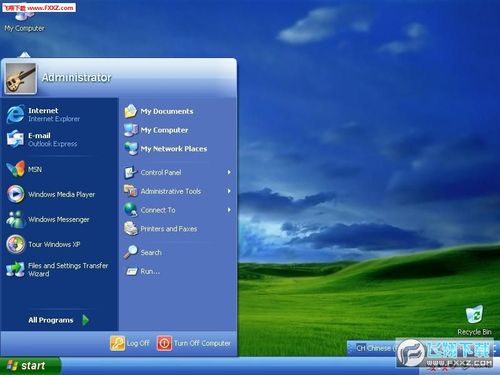Open Windows Messenger icon
Image resolution: width=500 pixels, height=375 pixels.
coord(15,219)
